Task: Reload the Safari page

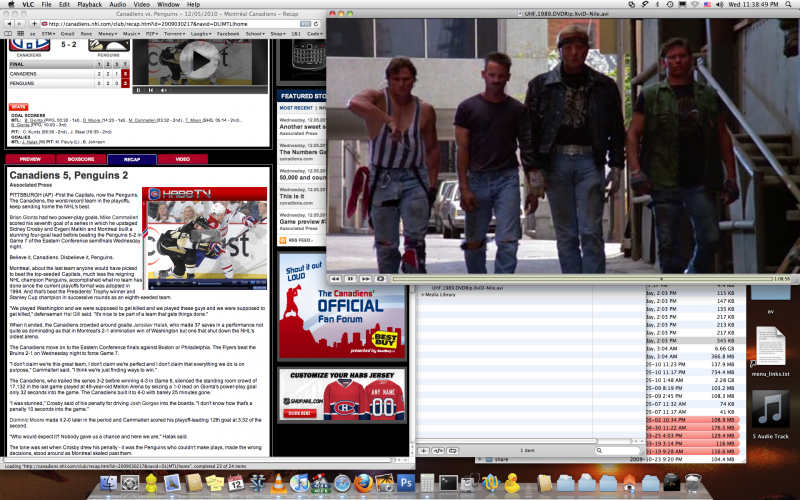Action: coord(316,23)
